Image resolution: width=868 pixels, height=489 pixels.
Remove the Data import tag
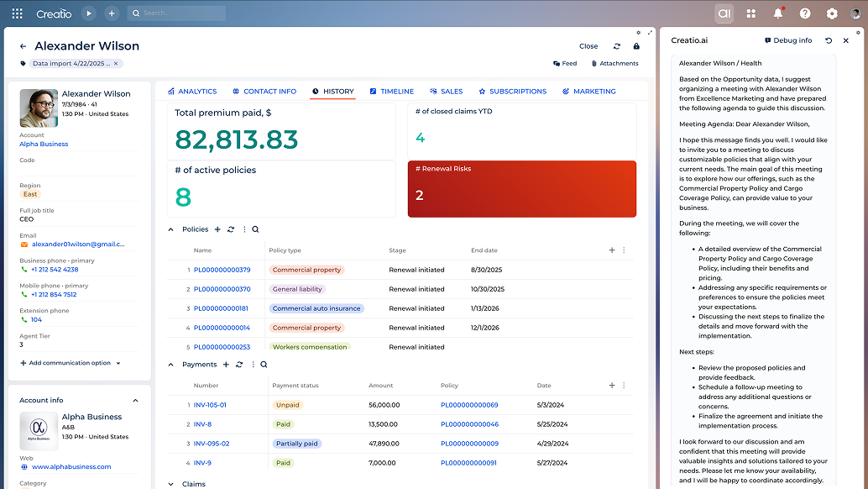(x=116, y=64)
